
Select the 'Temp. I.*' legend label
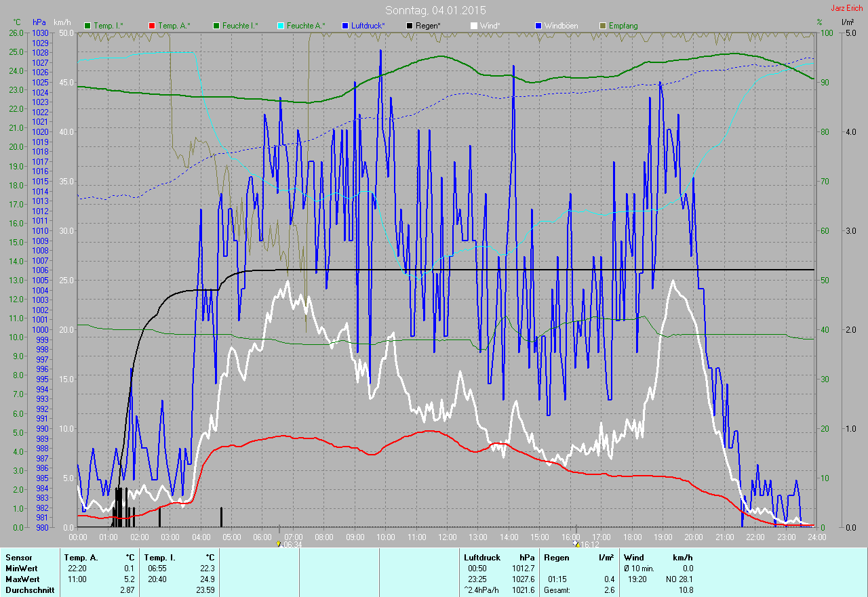click(108, 26)
